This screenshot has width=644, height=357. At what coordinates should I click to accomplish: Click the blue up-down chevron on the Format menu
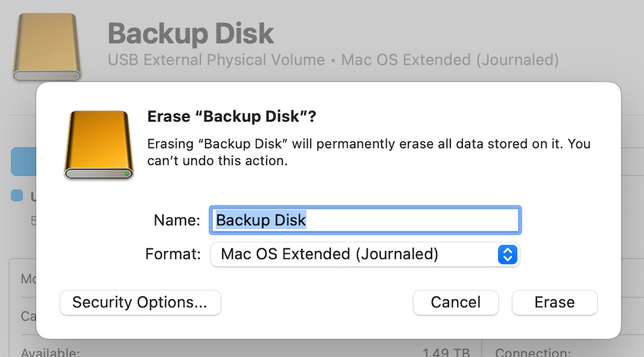coord(508,255)
